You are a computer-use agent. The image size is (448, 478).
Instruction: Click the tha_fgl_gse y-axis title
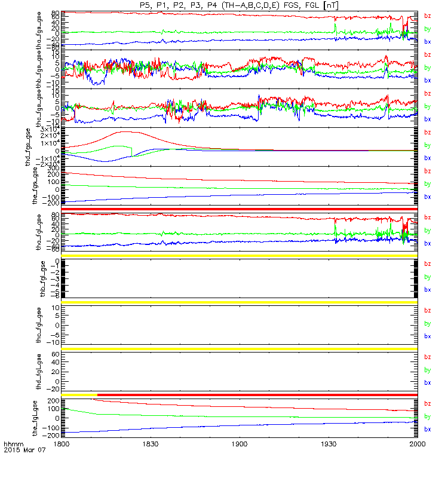(39, 232)
